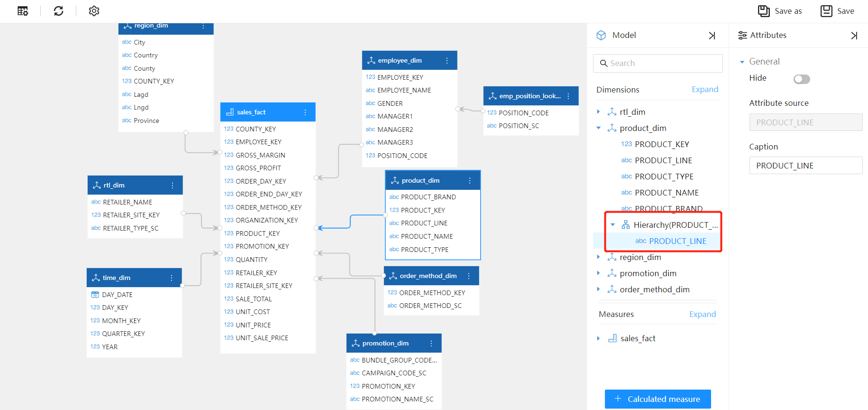868x410 pixels.
Task: Open sales_fact table options menu
Action: pos(305,112)
